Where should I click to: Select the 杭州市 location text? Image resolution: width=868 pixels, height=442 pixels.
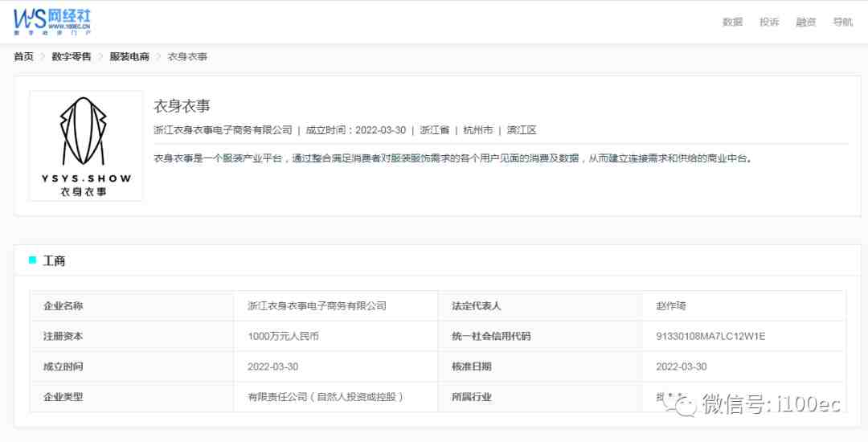tap(478, 130)
